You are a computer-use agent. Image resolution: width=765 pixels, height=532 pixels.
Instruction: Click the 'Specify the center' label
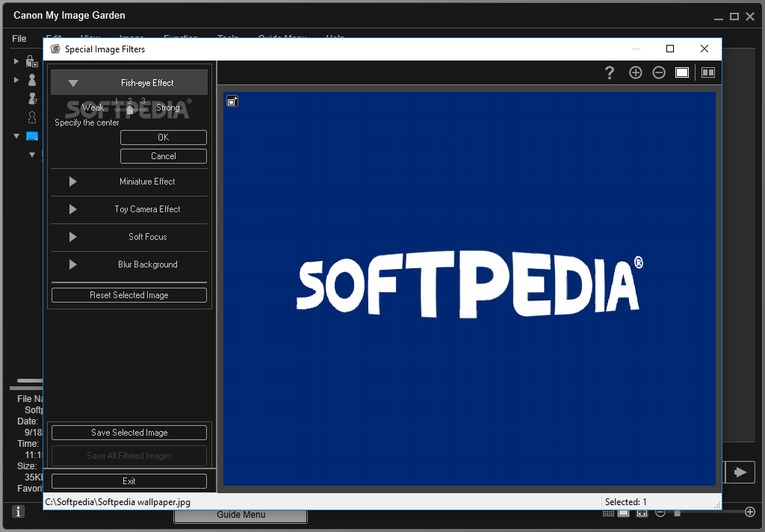pos(87,123)
